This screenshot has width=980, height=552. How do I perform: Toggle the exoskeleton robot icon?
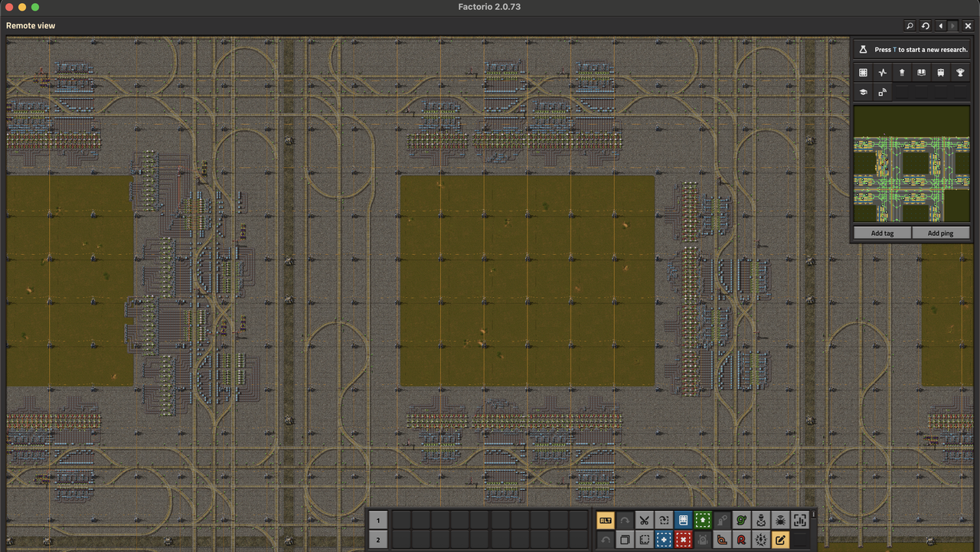point(703,540)
